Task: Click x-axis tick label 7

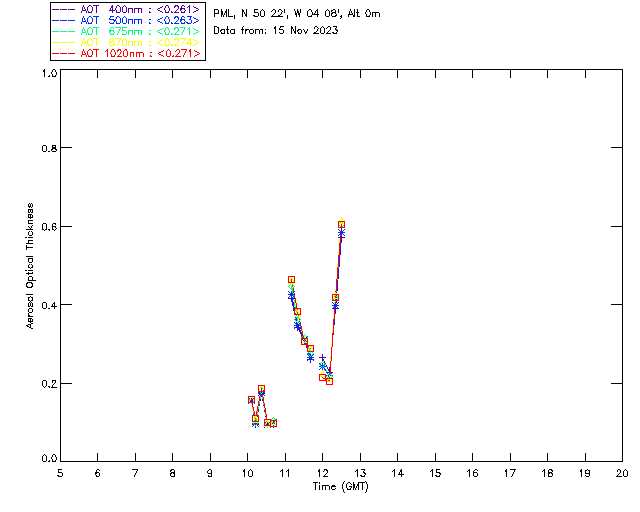Action: pyautogui.click(x=135, y=473)
